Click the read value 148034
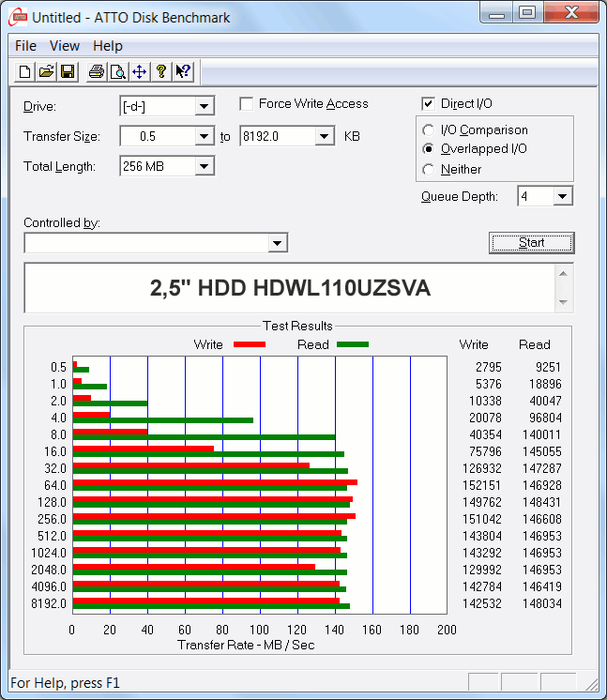Viewport: 607px width, 700px height. tap(542, 603)
